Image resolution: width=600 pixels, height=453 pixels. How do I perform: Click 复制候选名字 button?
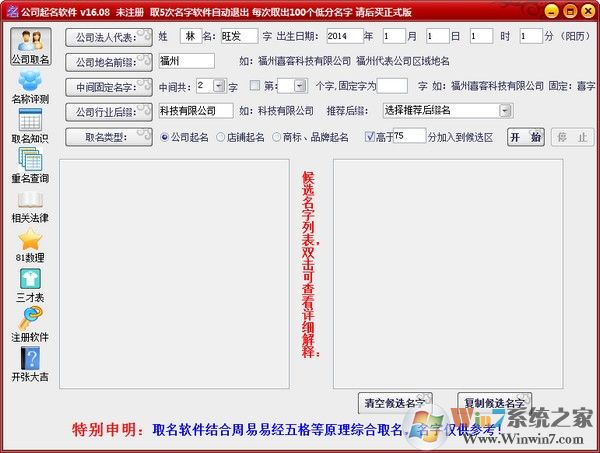(x=494, y=403)
